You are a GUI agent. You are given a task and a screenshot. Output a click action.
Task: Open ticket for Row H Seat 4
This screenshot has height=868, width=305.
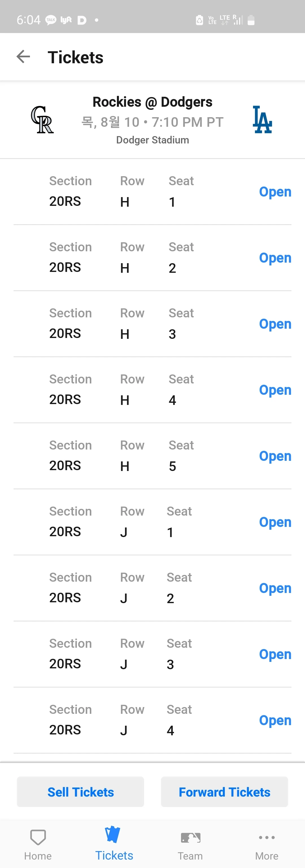pos(275,390)
